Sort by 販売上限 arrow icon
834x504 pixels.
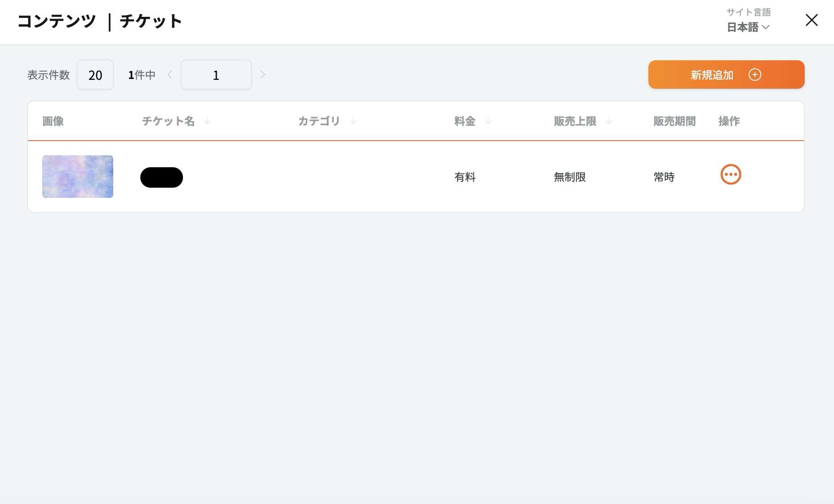pos(608,121)
